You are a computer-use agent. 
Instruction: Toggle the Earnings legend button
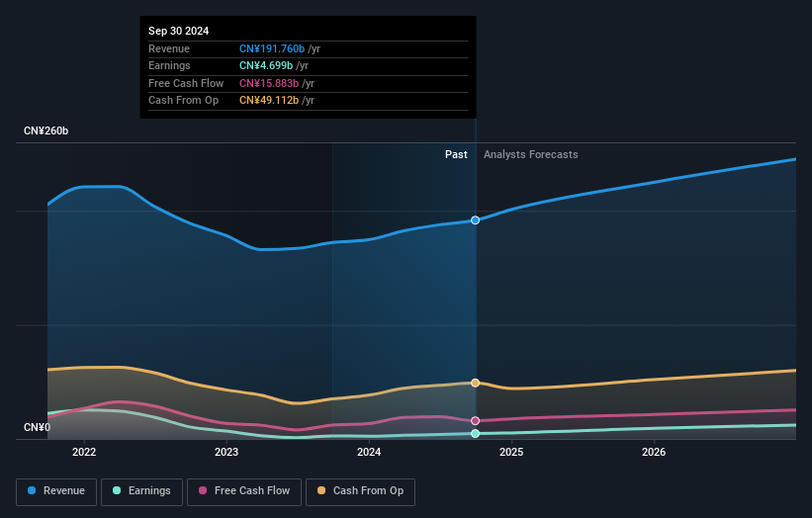[x=141, y=491]
